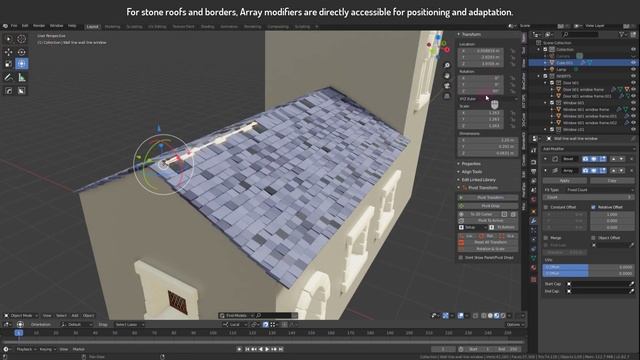
Task: Select the Cursor tool in the toolbar
Action: pos(22,39)
